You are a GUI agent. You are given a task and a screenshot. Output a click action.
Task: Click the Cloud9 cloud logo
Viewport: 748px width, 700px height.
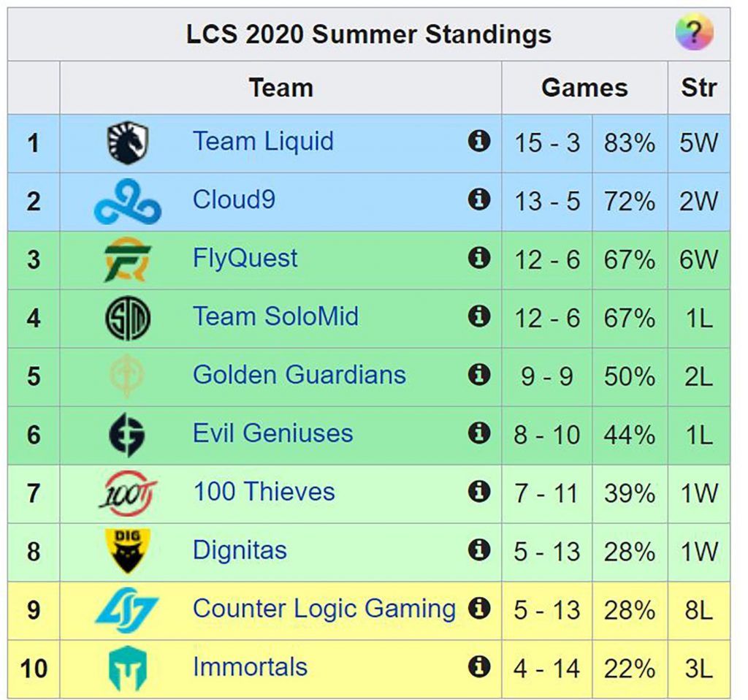click(x=128, y=202)
